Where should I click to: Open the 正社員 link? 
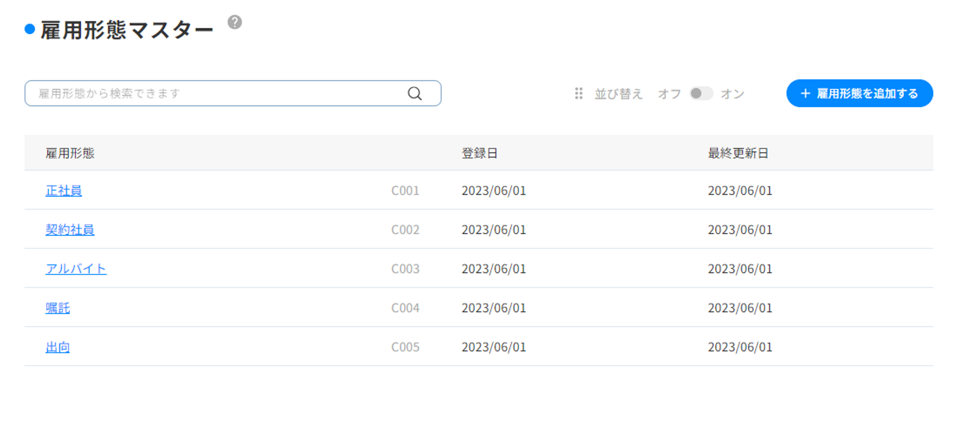coord(64,191)
